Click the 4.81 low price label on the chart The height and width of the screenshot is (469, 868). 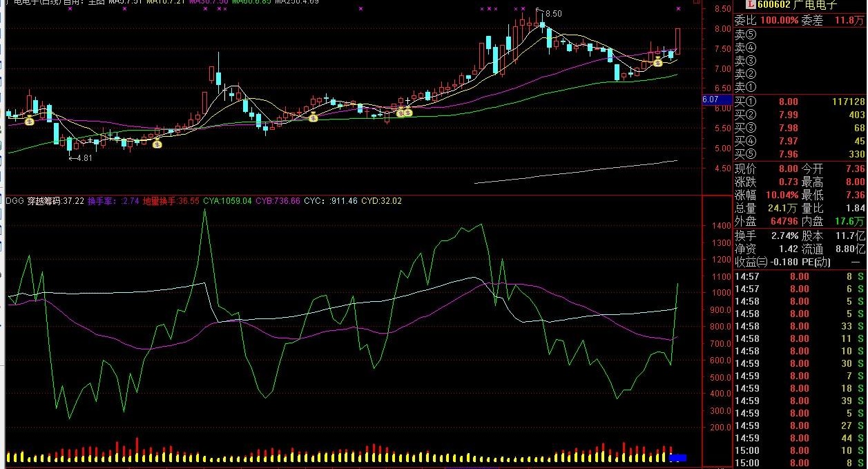click(x=84, y=157)
